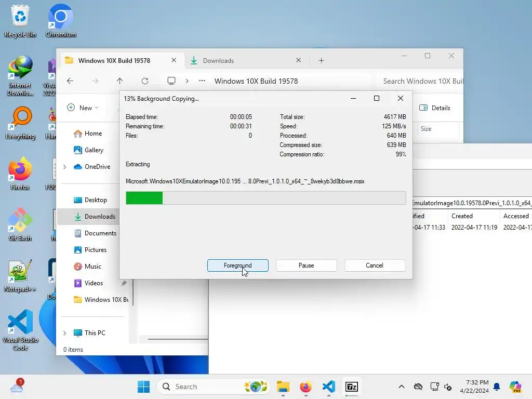Switch to 7-Zip in the taskbar
The image size is (532, 399).
352,387
